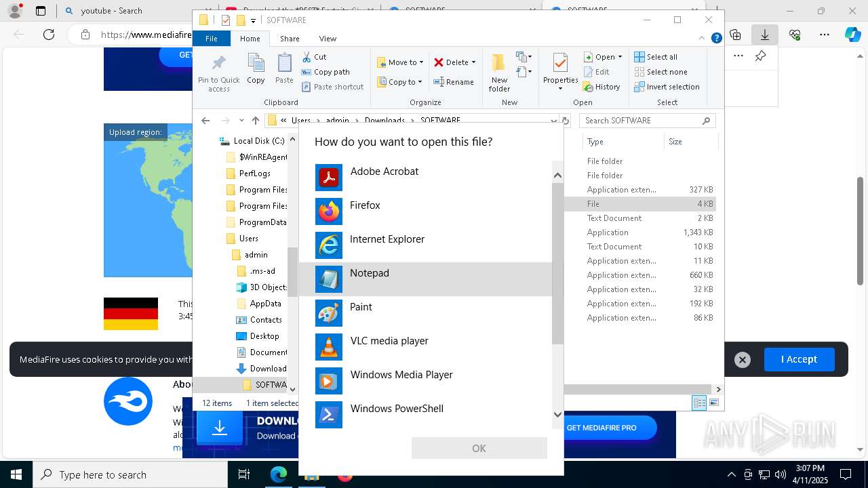The image size is (868, 488).
Task: Choose Windows PowerShell
Action: (x=425, y=415)
